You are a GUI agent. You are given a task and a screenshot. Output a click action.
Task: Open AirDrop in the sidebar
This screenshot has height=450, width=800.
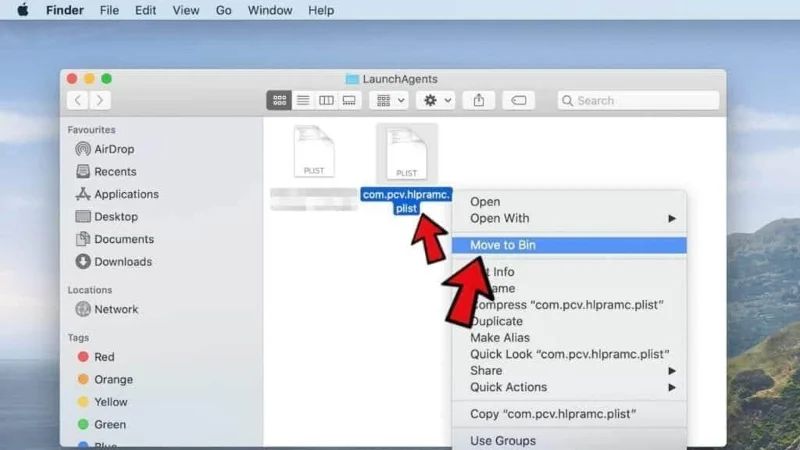(105, 149)
